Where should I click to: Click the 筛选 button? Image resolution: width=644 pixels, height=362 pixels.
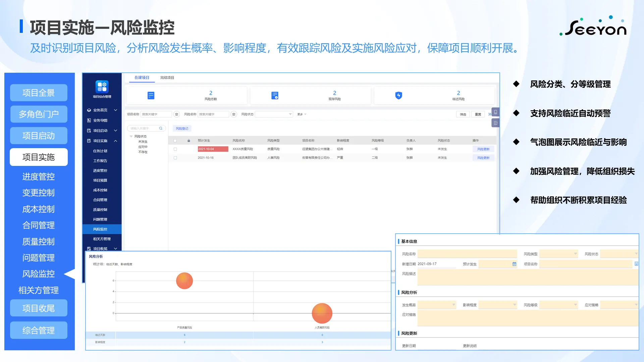(463, 114)
